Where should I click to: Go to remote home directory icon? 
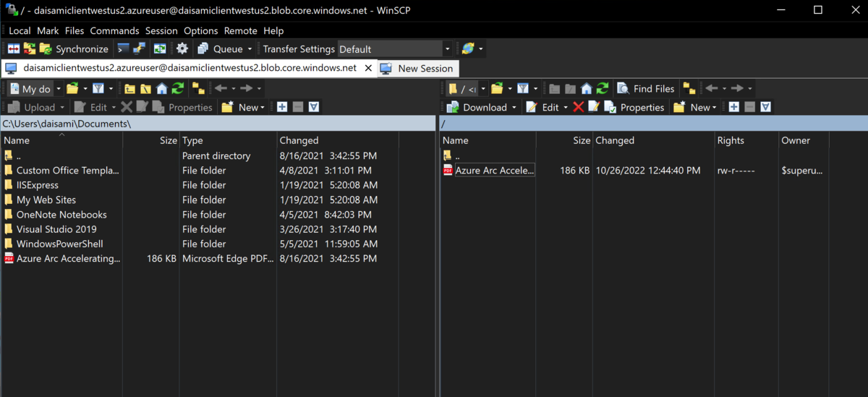click(587, 88)
